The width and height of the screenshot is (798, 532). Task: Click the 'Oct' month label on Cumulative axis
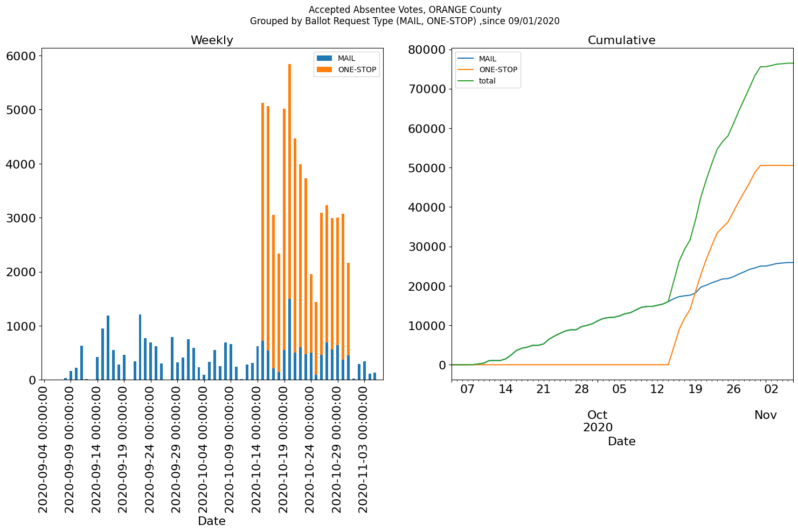point(598,415)
